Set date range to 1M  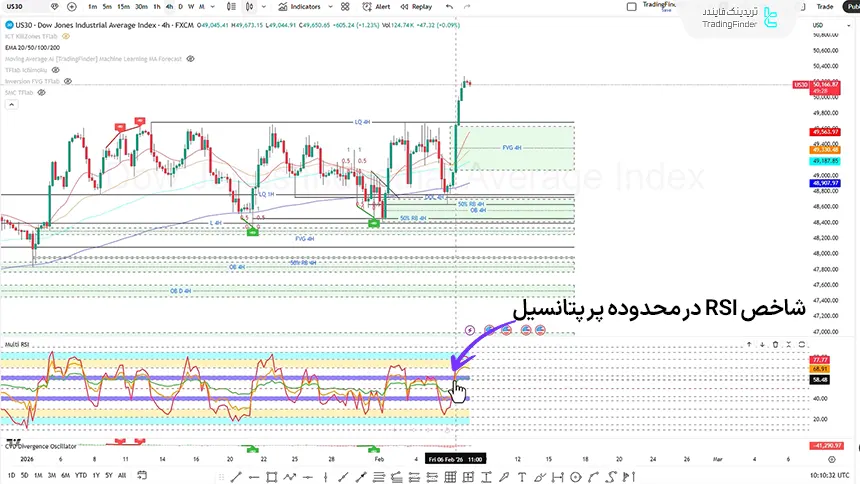pyautogui.click(x=38, y=475)
